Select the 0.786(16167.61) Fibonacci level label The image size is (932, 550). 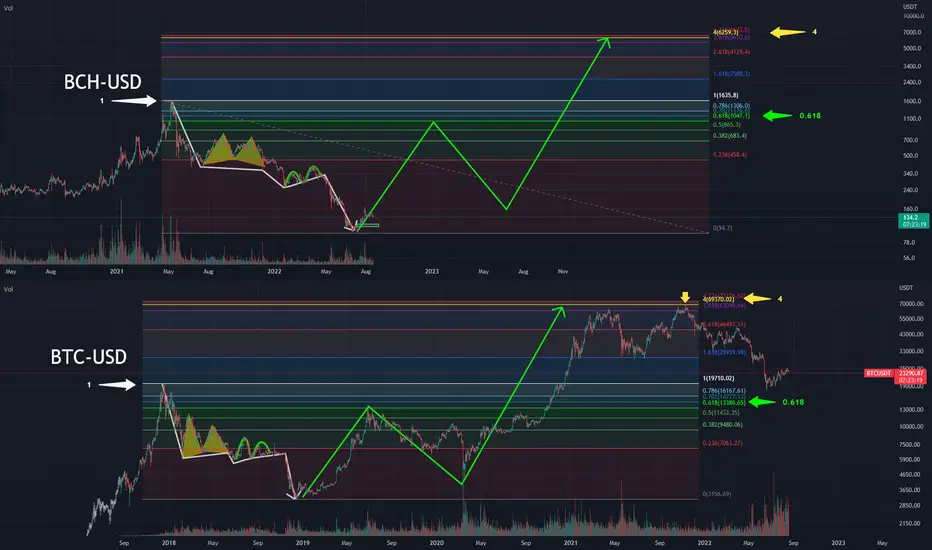click(724, 391)
